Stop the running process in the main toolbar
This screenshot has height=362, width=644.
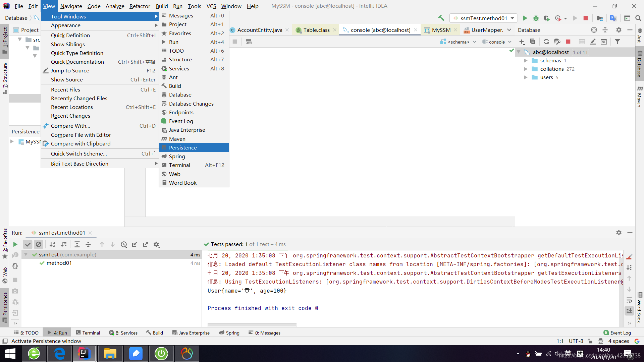pos(586,18)
